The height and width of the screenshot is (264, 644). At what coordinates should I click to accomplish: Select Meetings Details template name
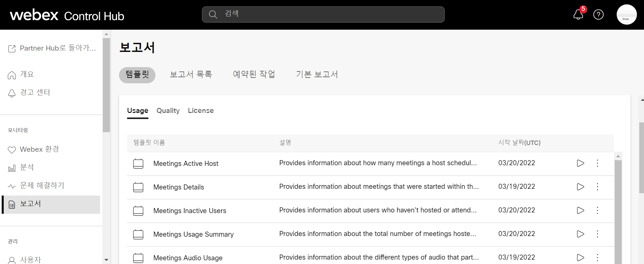pos(179,187)
